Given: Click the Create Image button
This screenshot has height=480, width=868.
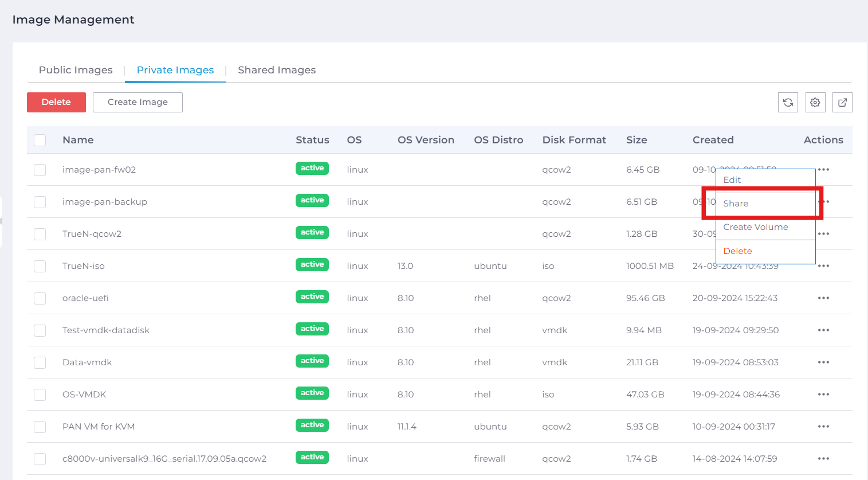Looking at the screenshot, I should 138,102.
